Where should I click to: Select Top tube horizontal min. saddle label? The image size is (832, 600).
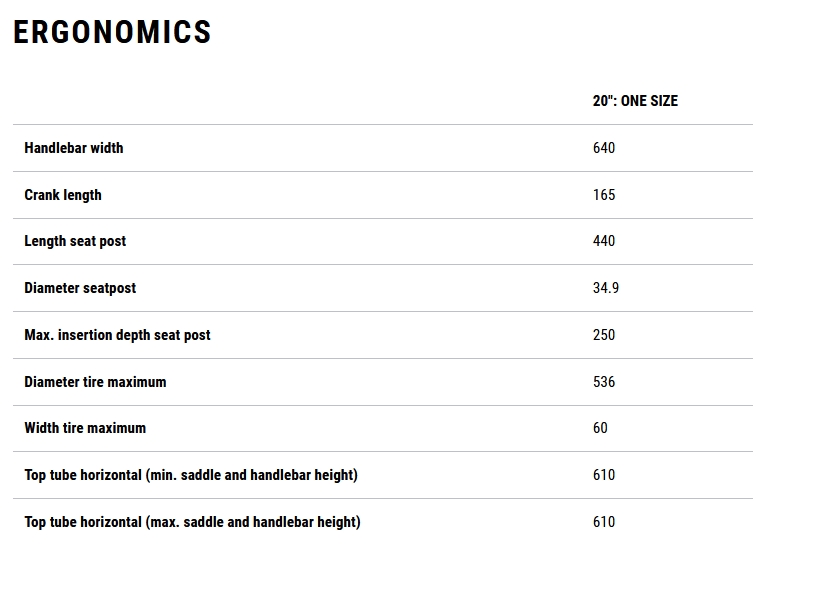point(191,475)
